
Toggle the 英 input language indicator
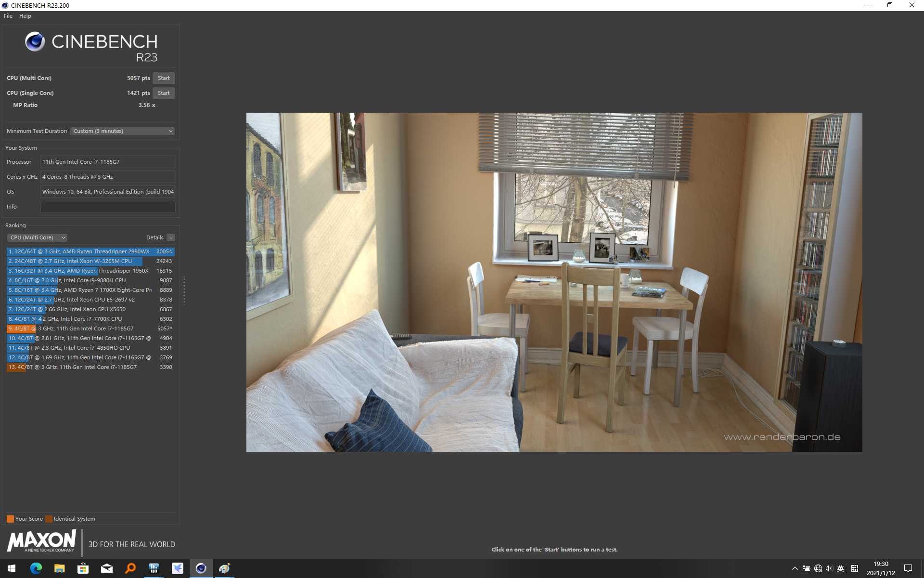pyautogui.click(x=841, y=568)
